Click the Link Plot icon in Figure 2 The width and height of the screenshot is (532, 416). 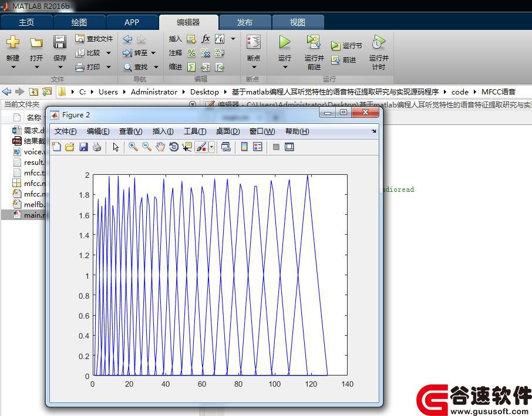click(x=225, y=147)
